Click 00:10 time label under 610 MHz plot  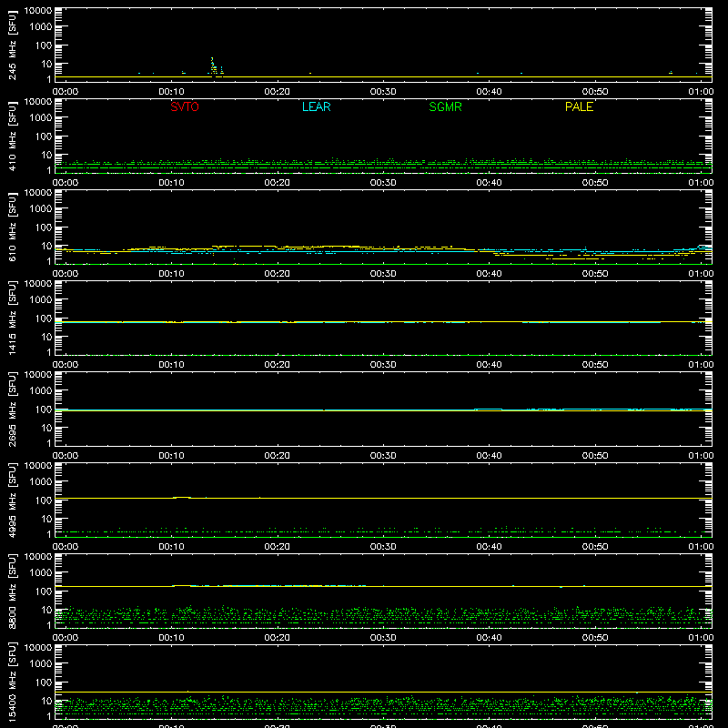point(171,274)
